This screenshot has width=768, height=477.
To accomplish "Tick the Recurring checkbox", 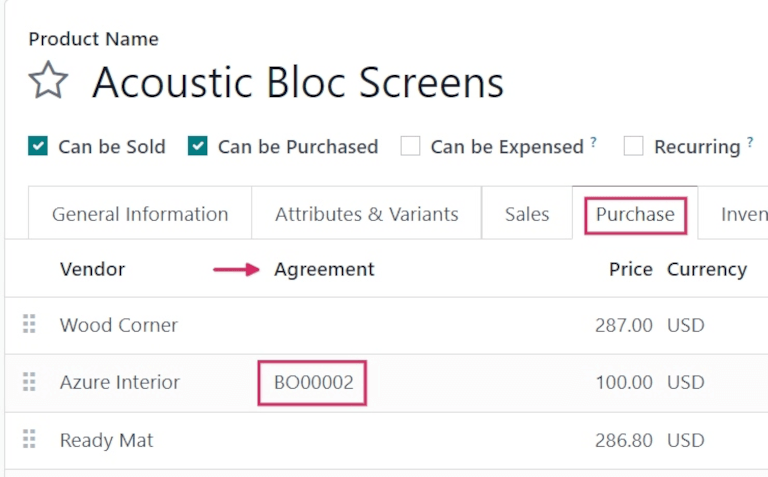I will coord(633,146).
